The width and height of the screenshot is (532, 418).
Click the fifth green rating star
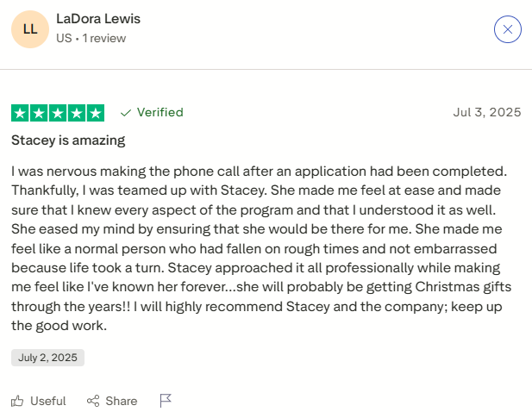click(x=96, y=113)
